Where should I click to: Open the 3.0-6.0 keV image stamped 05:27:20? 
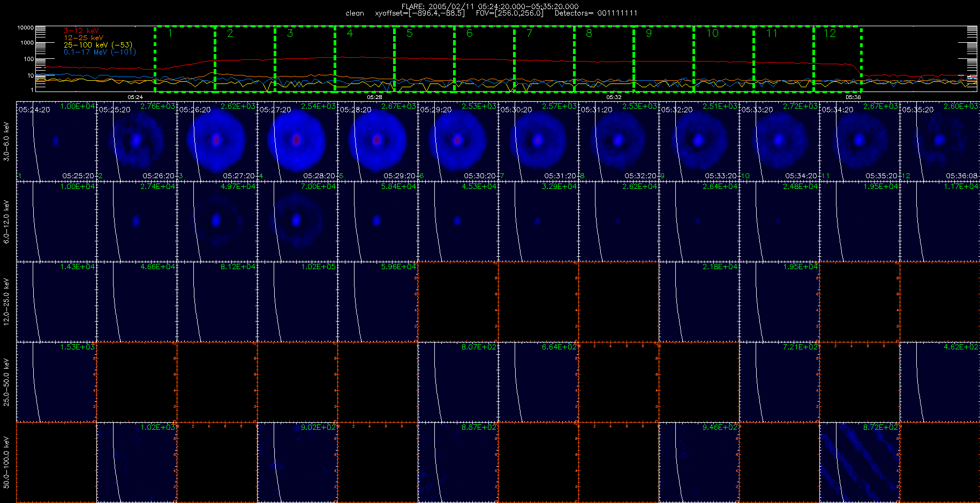pyautogui.click(x=298, y=141)
